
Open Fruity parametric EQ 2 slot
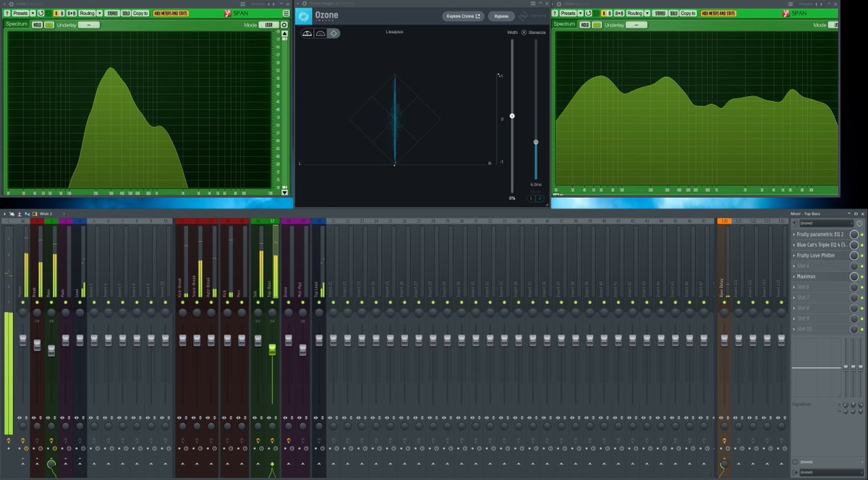point(822,235)
